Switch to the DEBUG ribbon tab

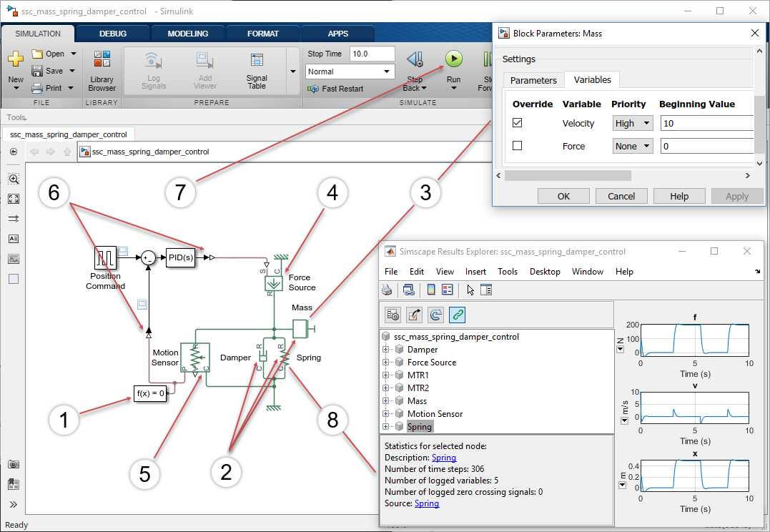[113, 34]
